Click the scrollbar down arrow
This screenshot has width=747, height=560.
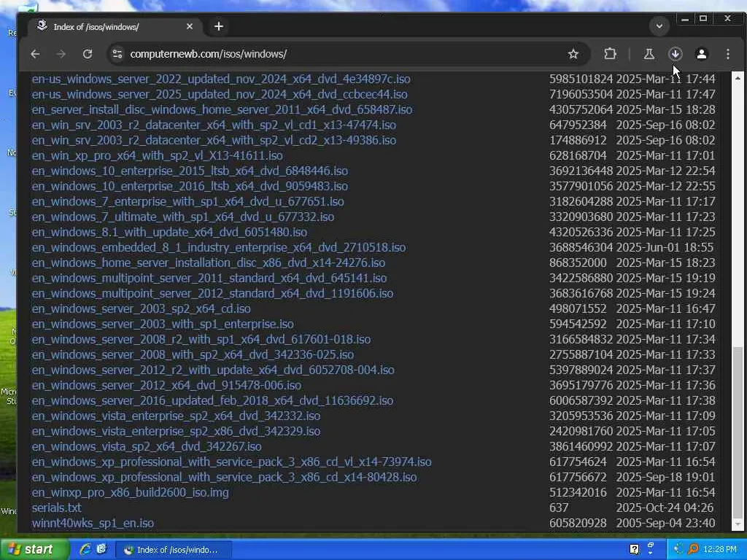(x=738, y=524)
